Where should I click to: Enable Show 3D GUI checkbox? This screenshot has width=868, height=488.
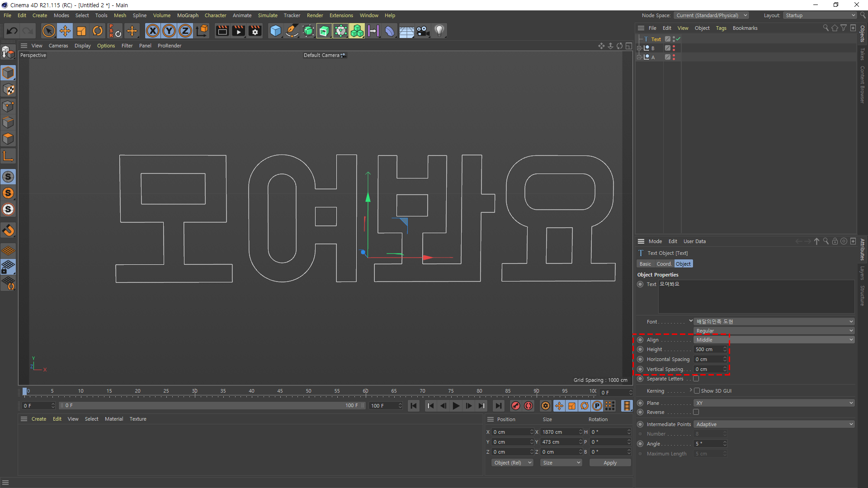[x=697, y=391]
